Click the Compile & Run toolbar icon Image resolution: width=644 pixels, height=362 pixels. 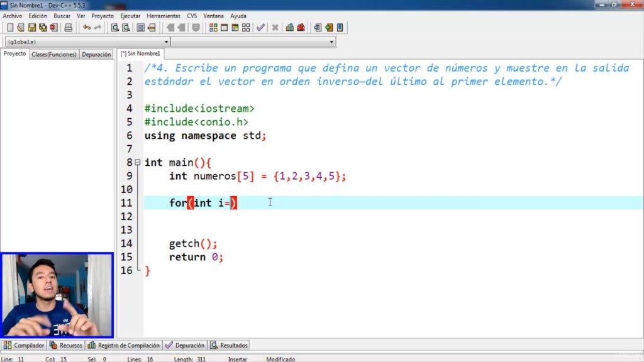coord(235,28)
